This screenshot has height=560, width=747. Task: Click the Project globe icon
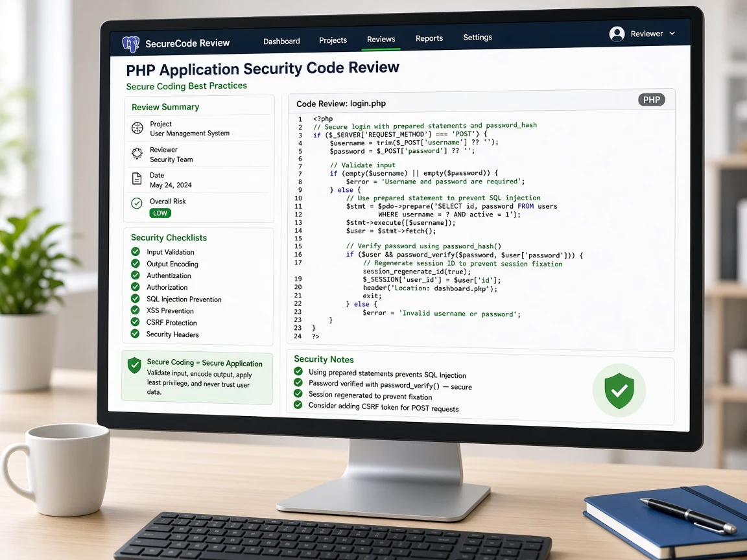(x=137, y=128)
